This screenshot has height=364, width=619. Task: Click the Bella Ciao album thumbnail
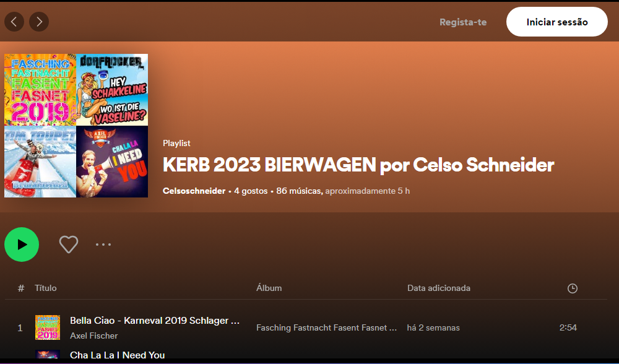click(48, 327)
